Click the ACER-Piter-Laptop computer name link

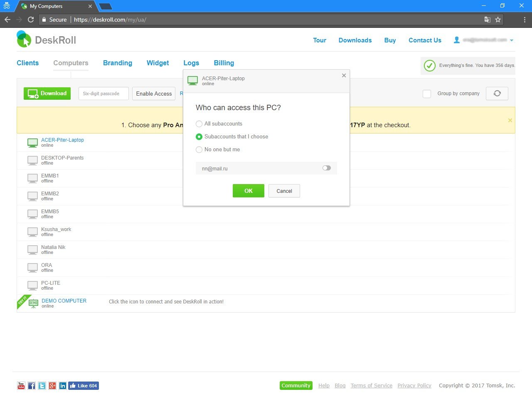[x=62, y=140]
